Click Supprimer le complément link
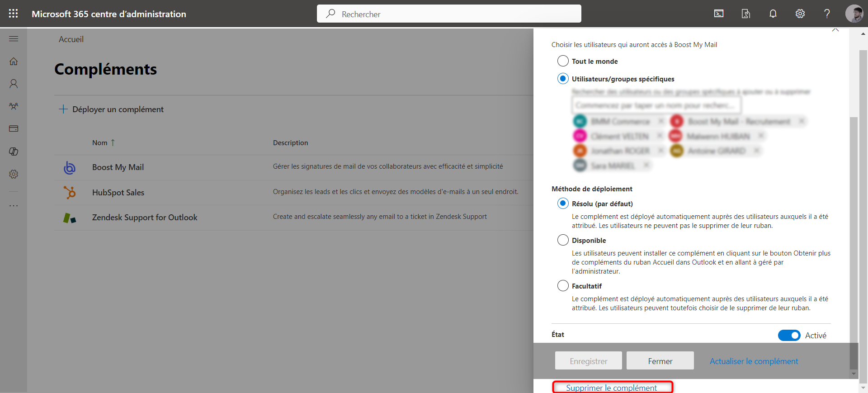 [612, 388]
